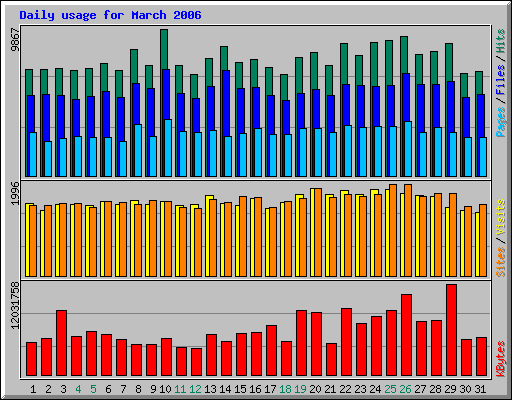Viewport: 512px width, 400px height.
Task: Click day label '3' on the axis
Action: tap(63, 389)
